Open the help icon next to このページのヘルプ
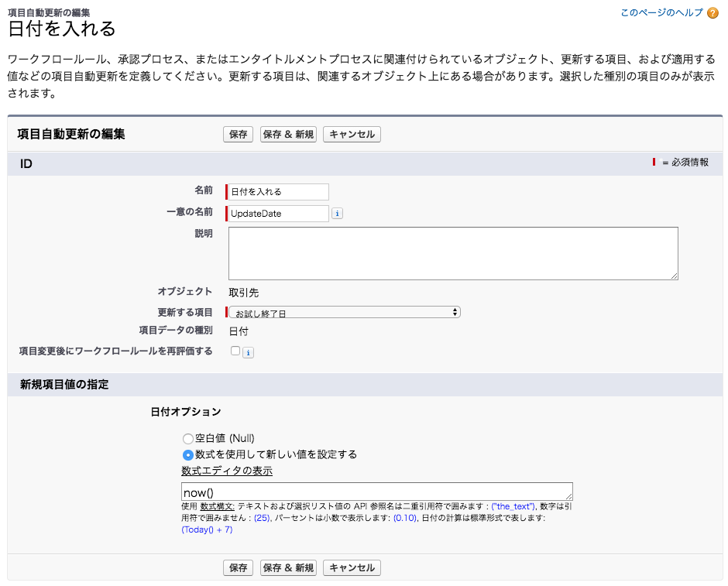This screenshot has height=586, width=728. tap(713, 13)
